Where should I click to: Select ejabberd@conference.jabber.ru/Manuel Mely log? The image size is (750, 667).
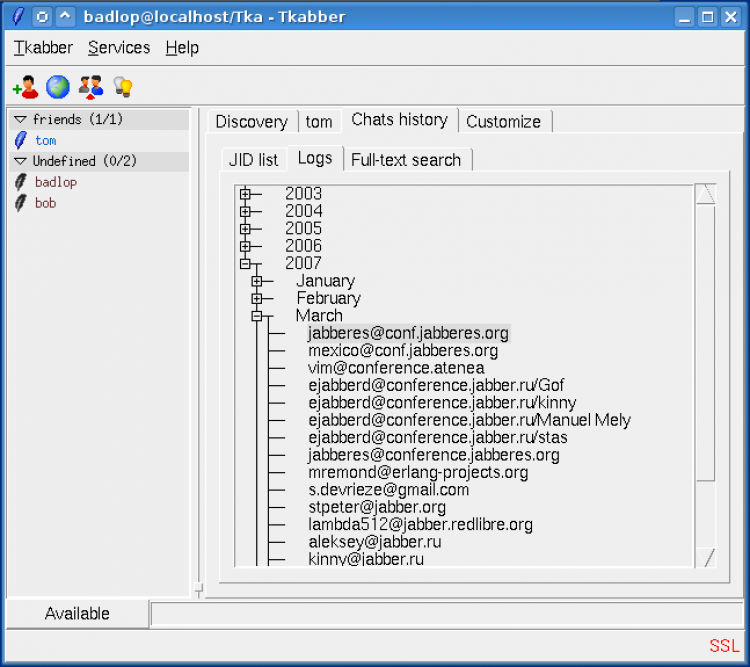point(469,420)
